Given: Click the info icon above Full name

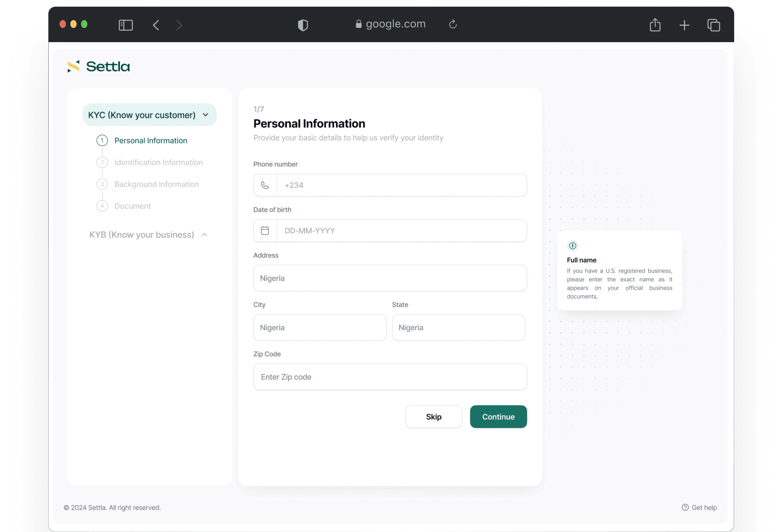Looking at the screenshot, I should (573, 246).
